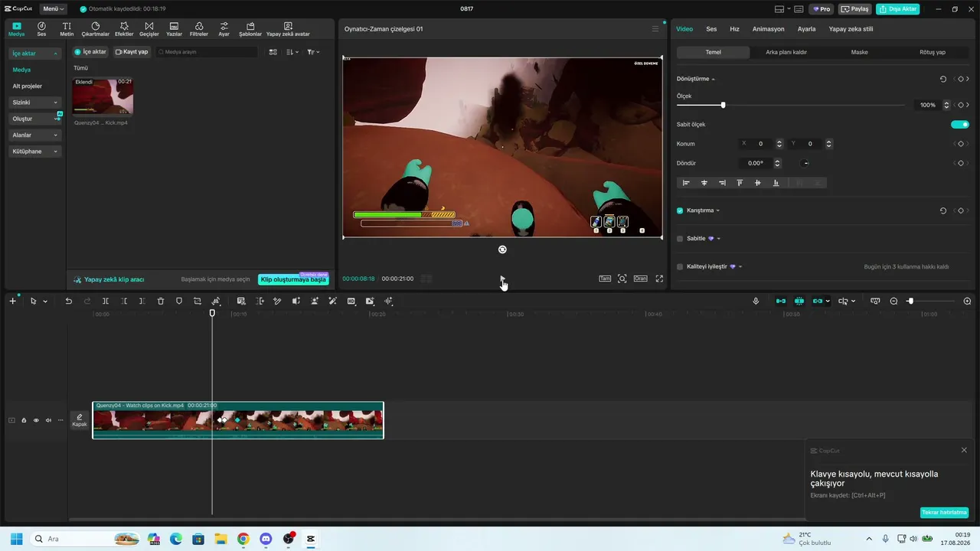The height and width of the screenshot is (551, 980).
Task: Click the Medya arayın search field
Action: pyautogui.click(x=207, y=52)
